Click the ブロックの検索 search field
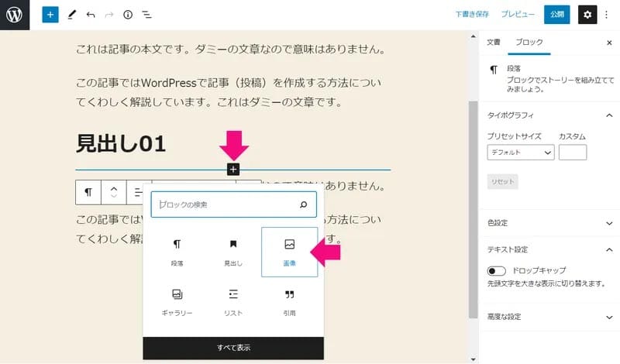620x364 pixels. pos(226,205)
